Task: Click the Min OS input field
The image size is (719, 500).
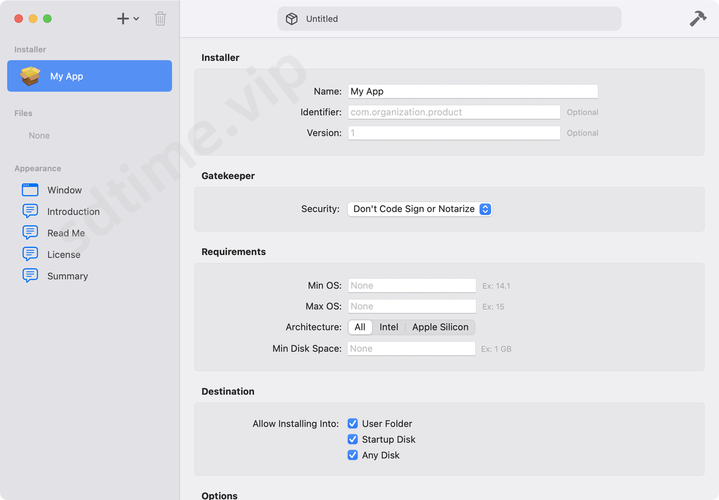Action: tap(411, 286)
